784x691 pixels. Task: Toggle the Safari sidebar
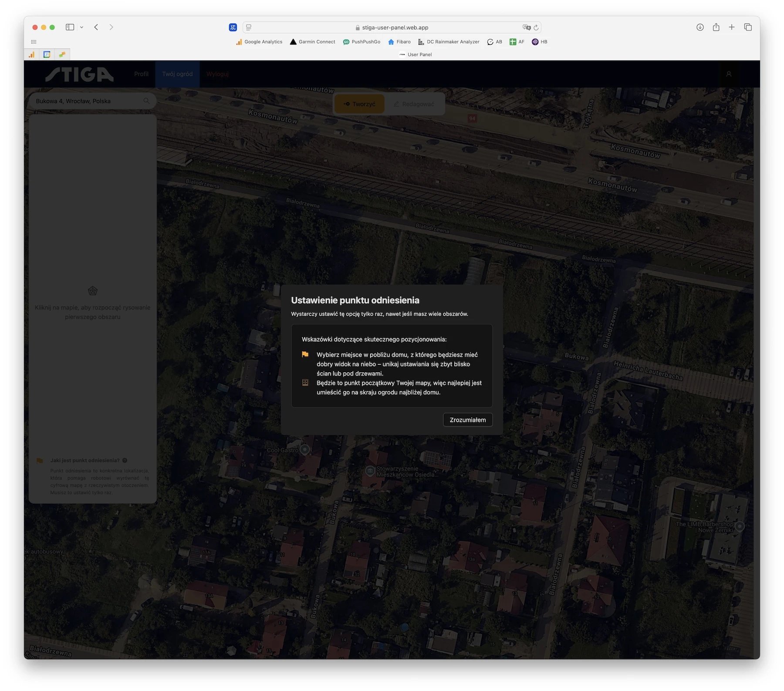(70, 27)
